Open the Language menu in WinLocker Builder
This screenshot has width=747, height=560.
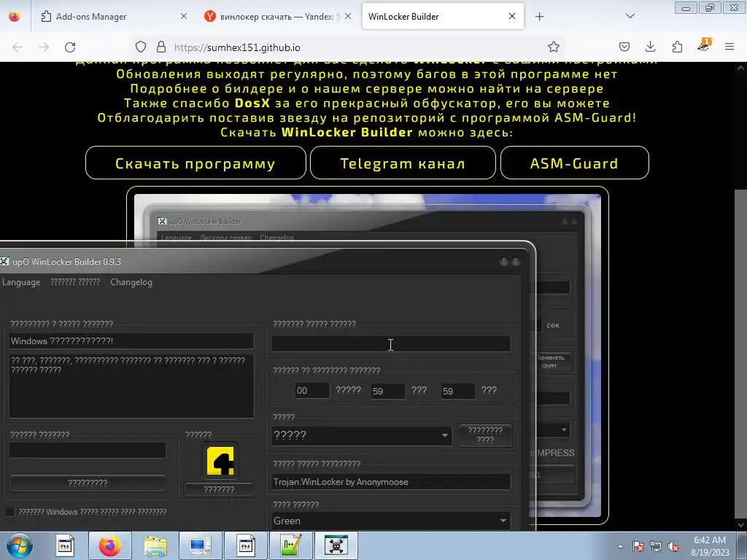(21, 282)
